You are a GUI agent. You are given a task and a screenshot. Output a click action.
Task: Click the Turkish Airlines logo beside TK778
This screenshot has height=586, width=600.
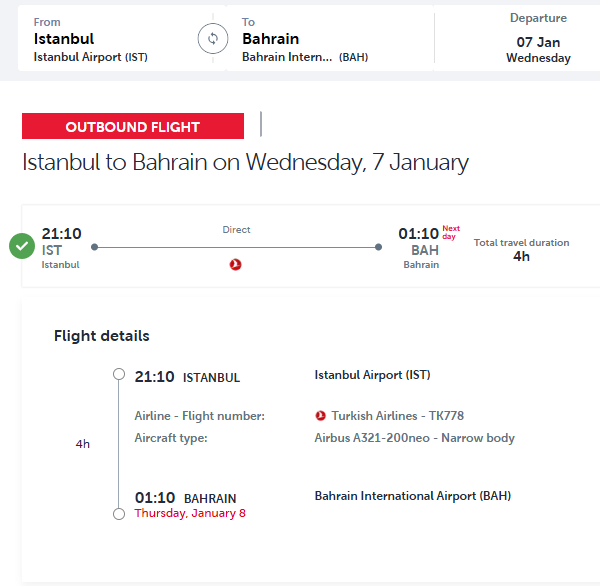321,416
